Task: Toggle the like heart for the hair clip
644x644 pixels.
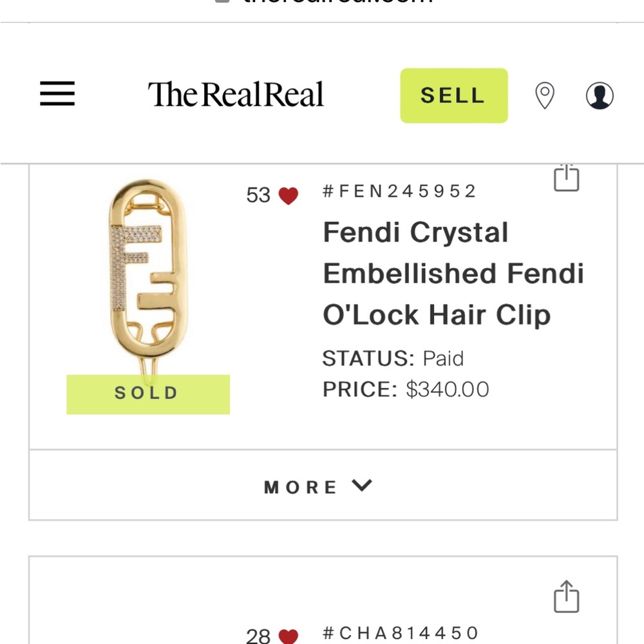Action: 288,194
